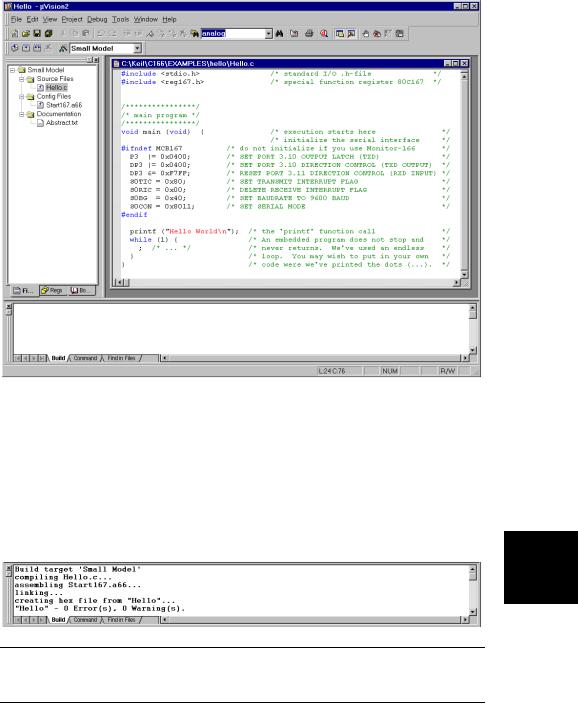The width and height of the screenshot is (578, 703).
Task: Open the Window menu
Action: coord(146,19)
